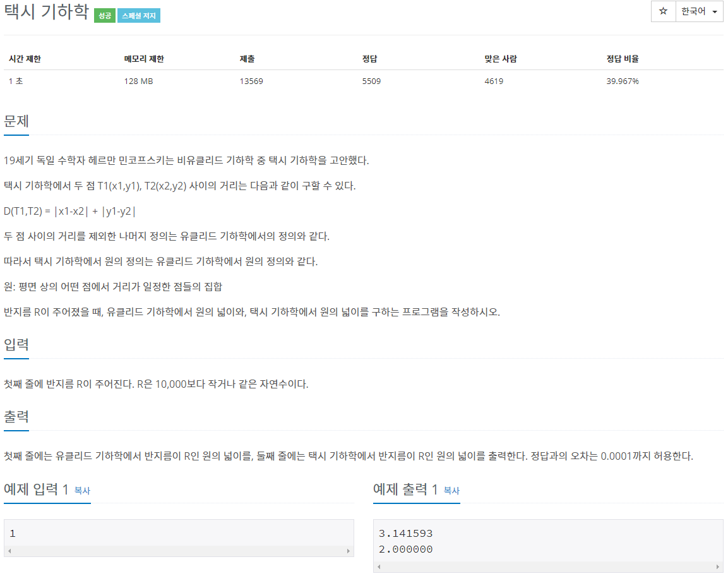Click the 문제 section heading
Screen dimensions: 728x576
point(16,121)
